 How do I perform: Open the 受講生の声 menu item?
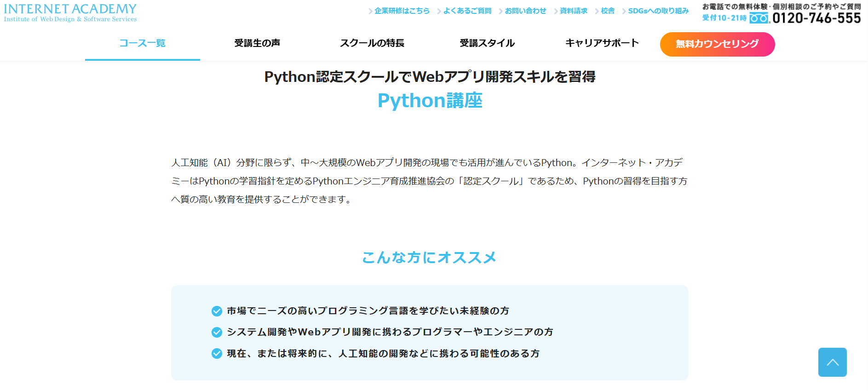coord(257,43)
